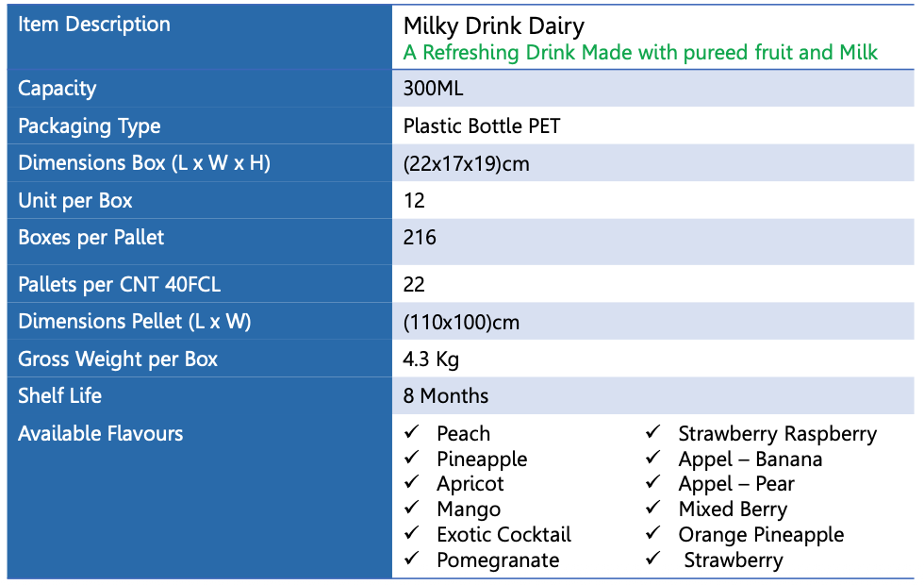Click the checkmark next to Pomegranate

pos(411,559)
